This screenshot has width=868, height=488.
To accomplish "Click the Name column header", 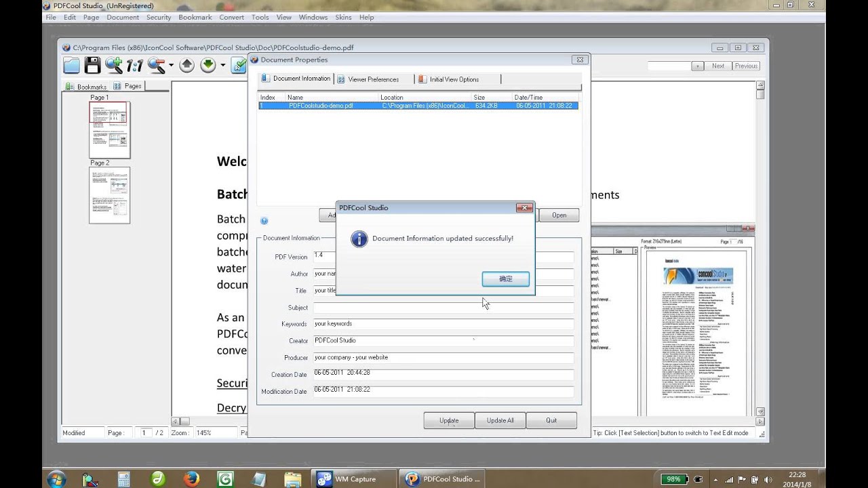I will tap(332, 98).
